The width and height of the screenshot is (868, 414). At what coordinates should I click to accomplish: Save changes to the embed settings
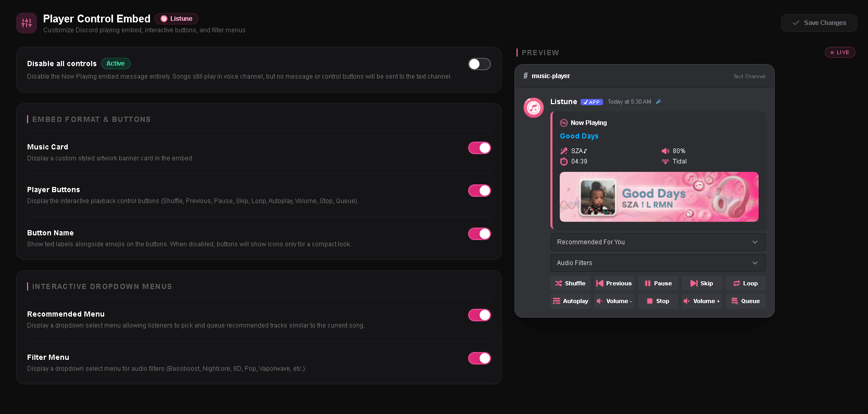point(819,23)
